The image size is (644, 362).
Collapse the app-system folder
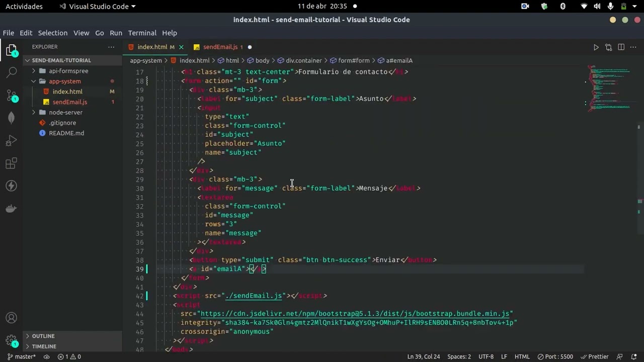[64, 81]
